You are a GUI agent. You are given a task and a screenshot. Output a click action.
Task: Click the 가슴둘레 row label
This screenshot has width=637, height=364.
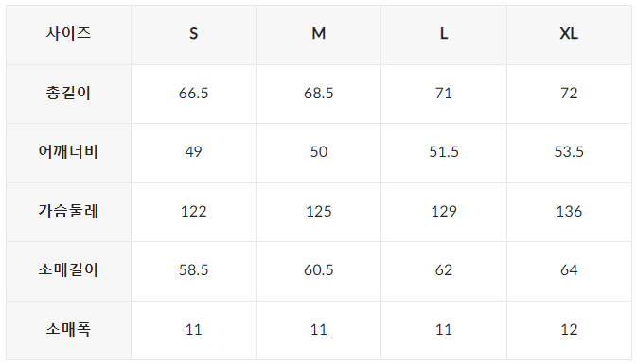click(x=68, y=211)
